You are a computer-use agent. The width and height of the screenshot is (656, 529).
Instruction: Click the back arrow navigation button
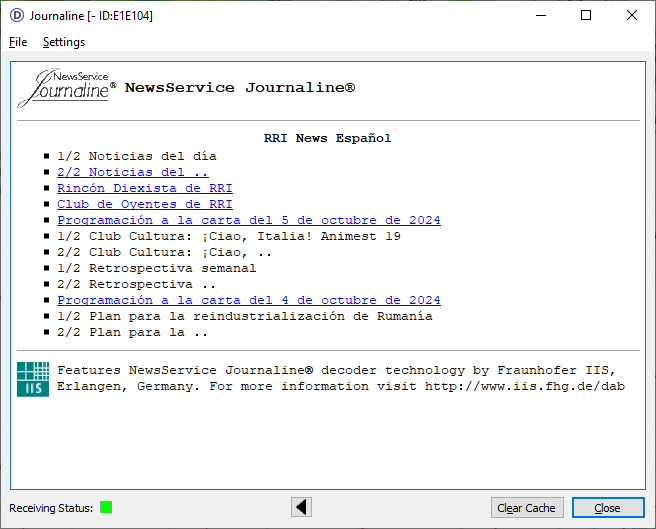[301, 507]
